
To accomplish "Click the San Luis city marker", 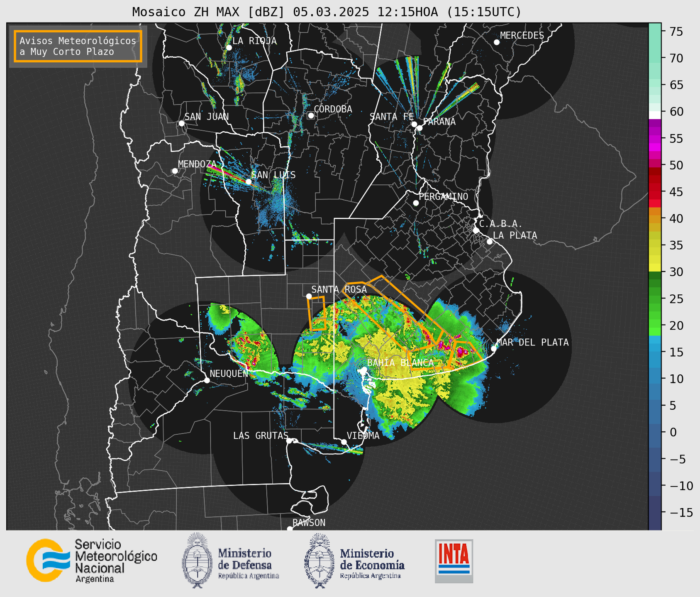I will [248, 182].
